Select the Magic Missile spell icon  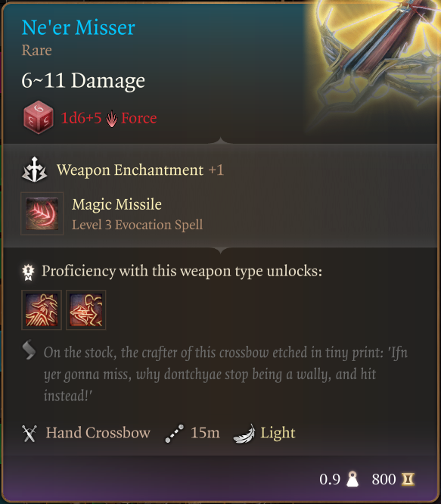(x=42, y=213)
